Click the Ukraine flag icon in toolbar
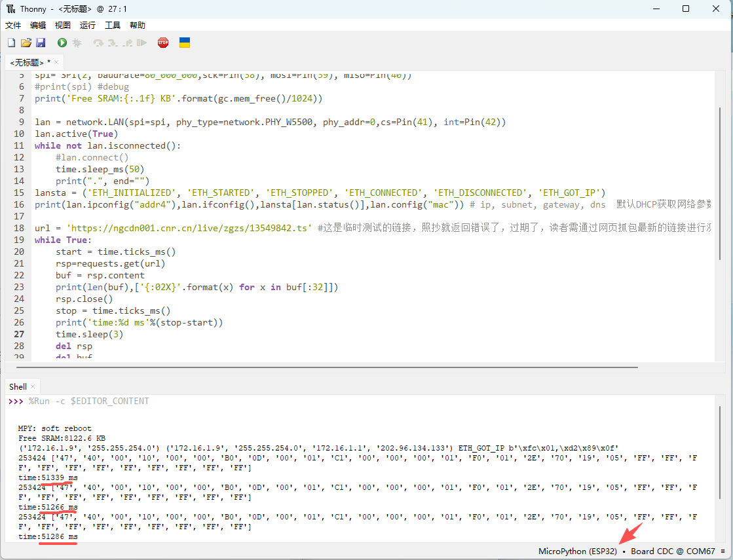 tap(185, 43)
